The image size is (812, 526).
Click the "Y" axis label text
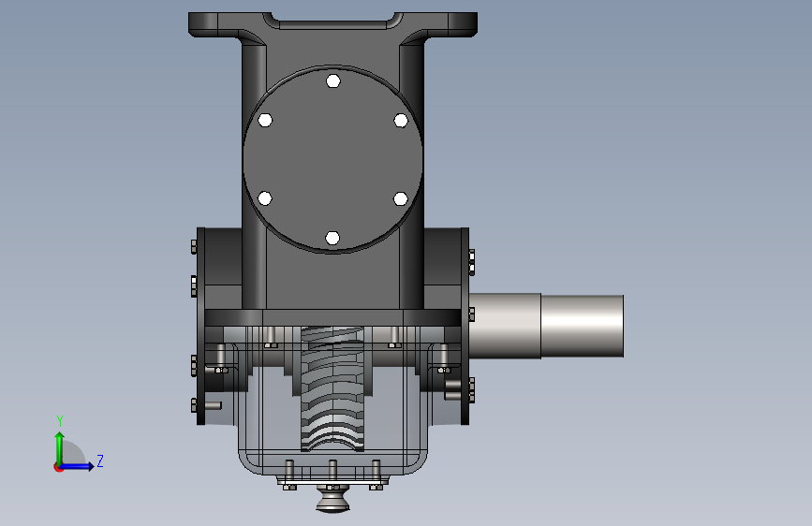60,421
